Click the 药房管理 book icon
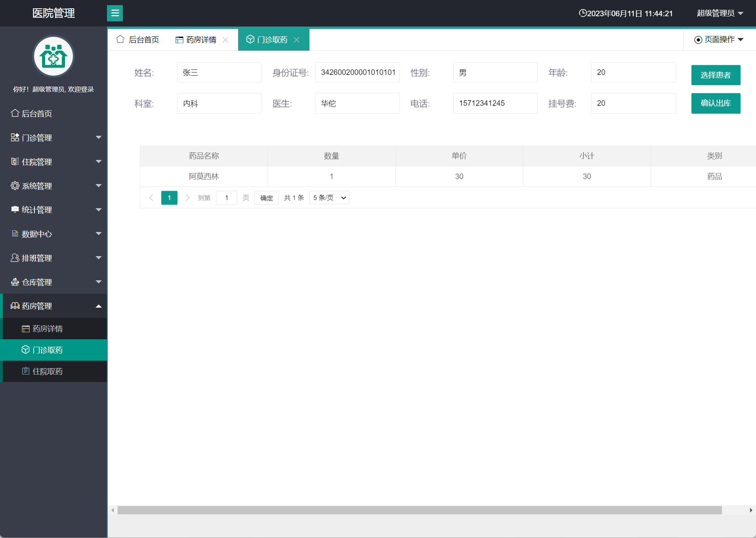This screenshot has width=756, height=538. point(15,306)
